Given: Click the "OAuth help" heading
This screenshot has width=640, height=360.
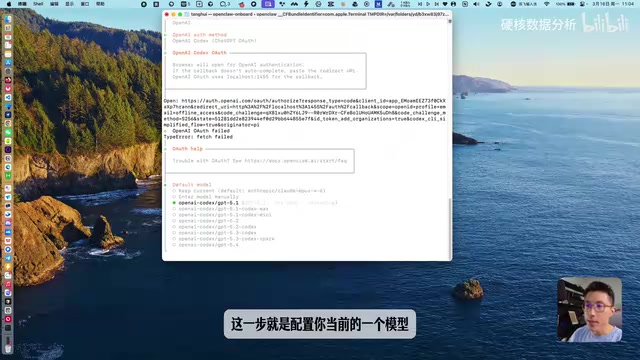Looking at the screenshot, I should click(187, 149).
